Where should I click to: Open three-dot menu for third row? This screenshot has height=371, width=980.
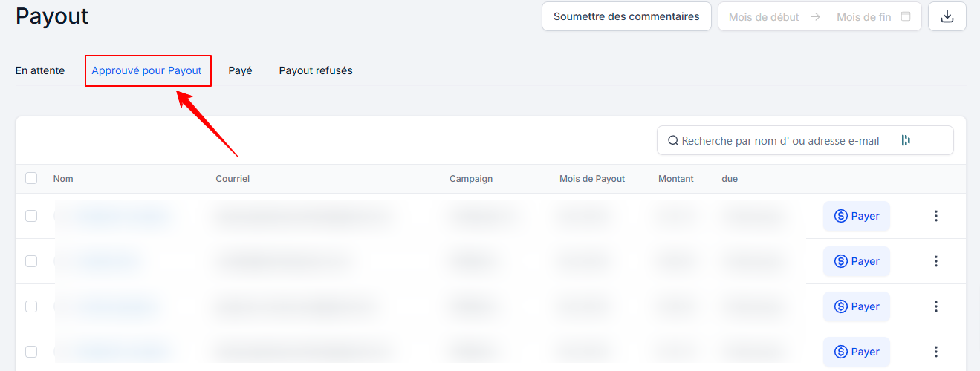[936, 306]
